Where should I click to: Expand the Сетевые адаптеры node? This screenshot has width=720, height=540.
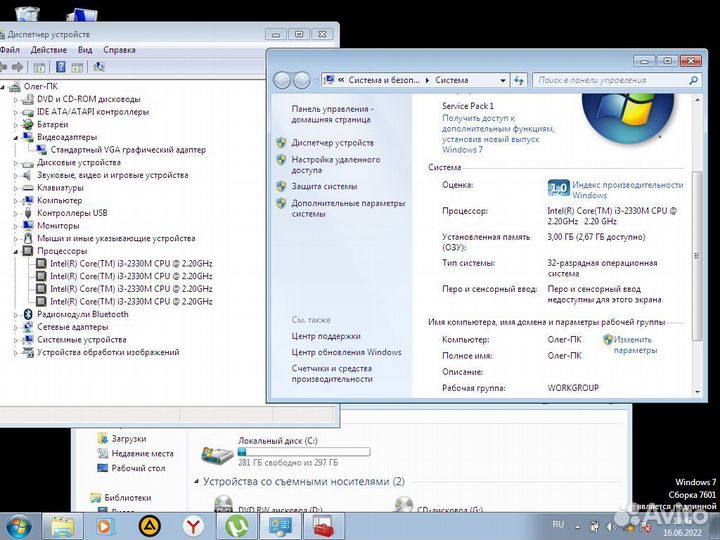(x=16, y=327)
